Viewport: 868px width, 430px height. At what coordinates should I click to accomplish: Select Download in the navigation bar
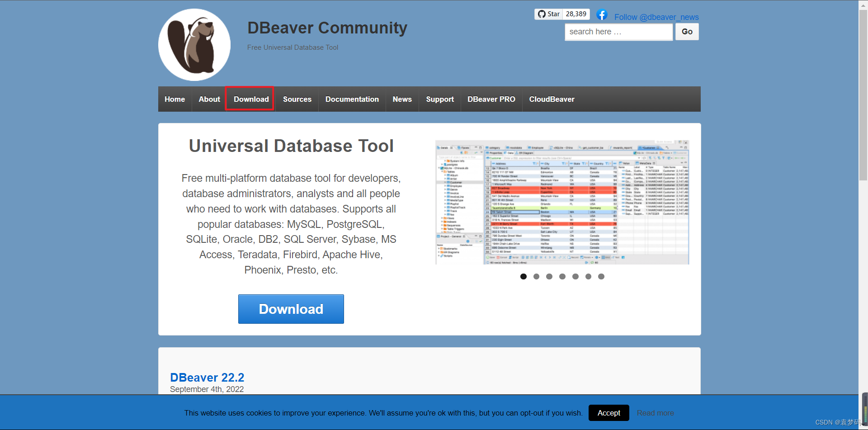251,99
